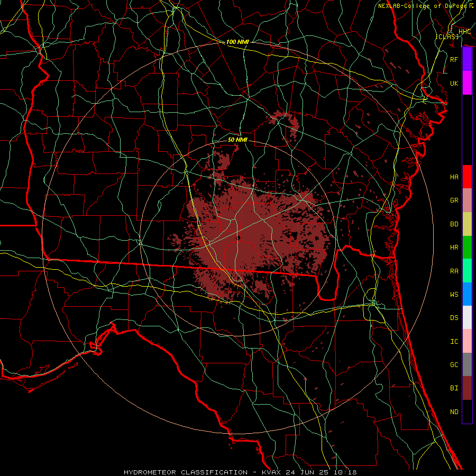
Task: Click the dark red BI legend swatch
Action: [467, 388]
